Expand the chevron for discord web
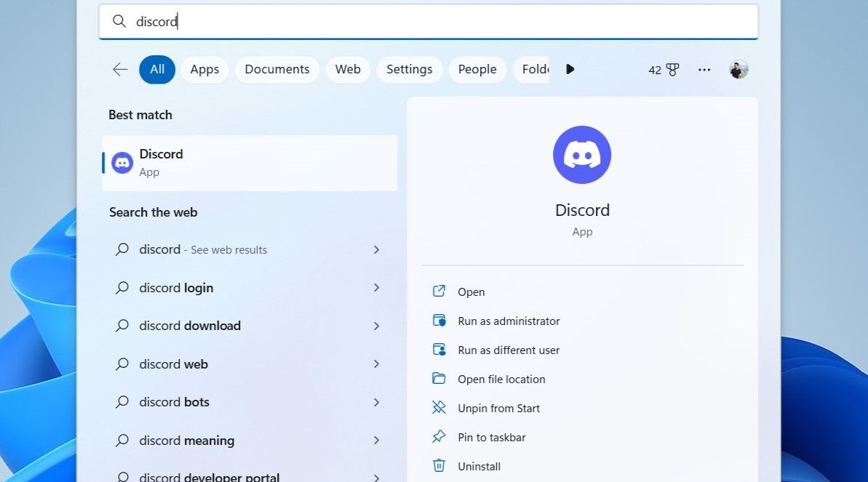This screenshot has height=482, width=868. [x=376, y=363]
